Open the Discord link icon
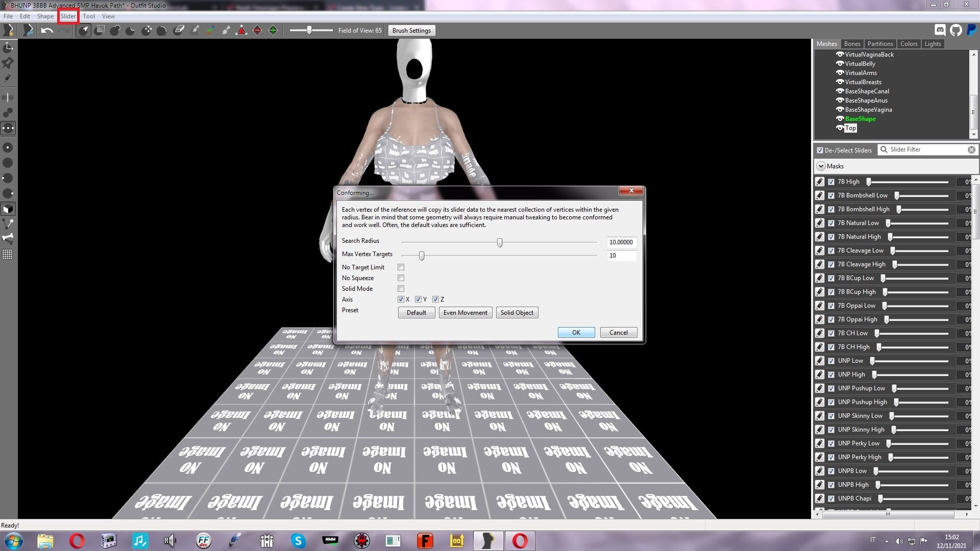Viewport: 980px width, 551px height. 940,31
